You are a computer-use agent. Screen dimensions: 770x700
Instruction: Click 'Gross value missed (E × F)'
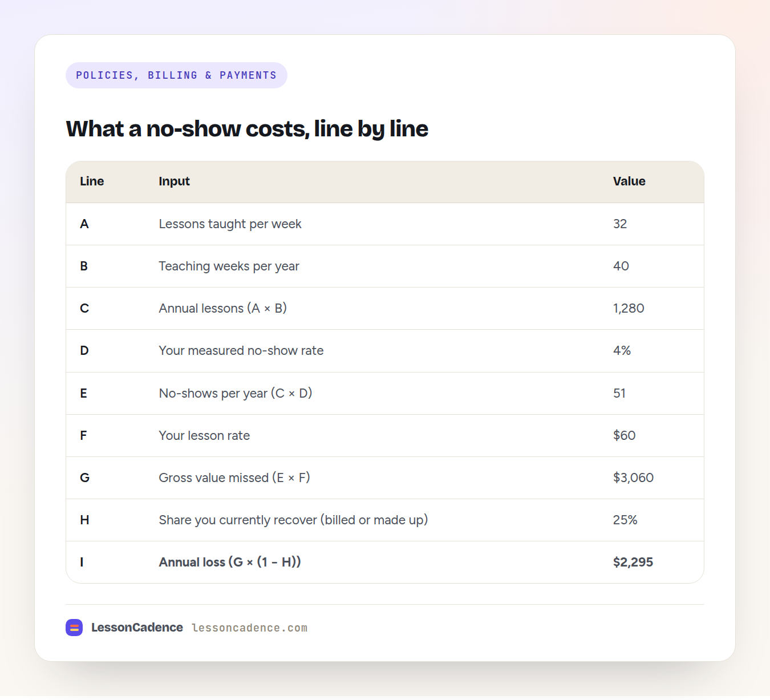click(x=234, y=478)
